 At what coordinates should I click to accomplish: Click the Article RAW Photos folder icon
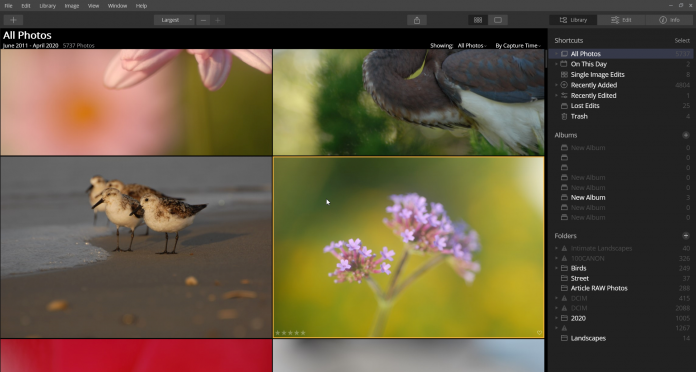564,288
